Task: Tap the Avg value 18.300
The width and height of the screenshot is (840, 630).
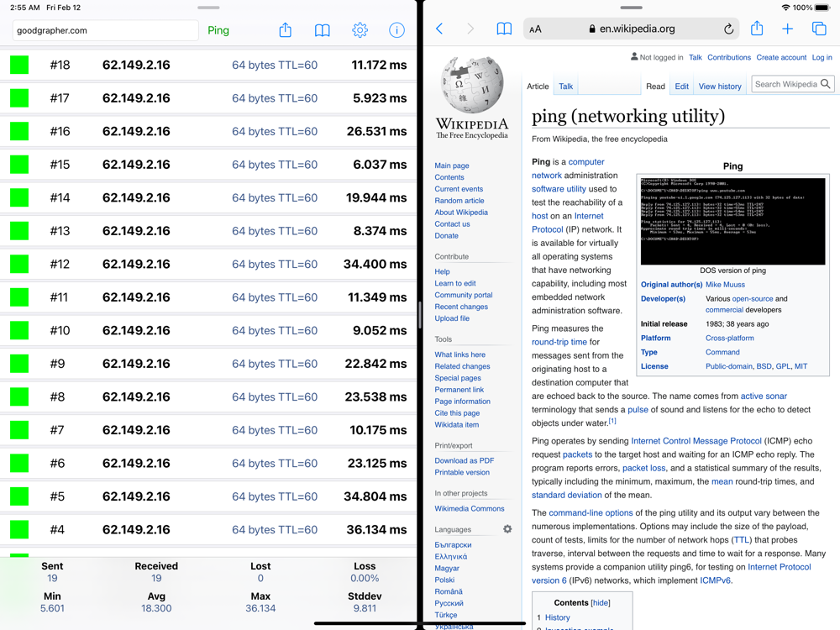Action: coord(156,608)
